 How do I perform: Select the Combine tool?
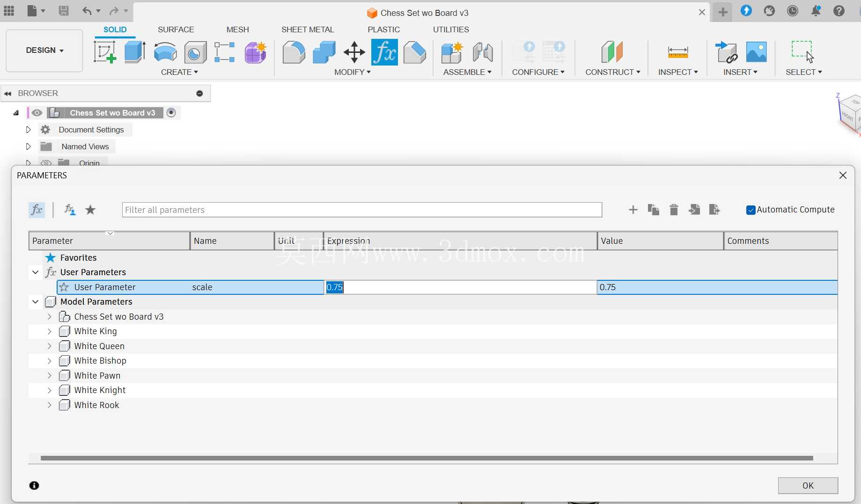click(x=324, y=52)
